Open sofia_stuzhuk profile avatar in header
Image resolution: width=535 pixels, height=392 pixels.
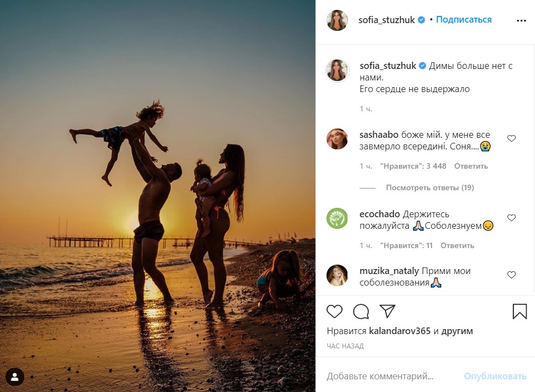coord(337,20)
